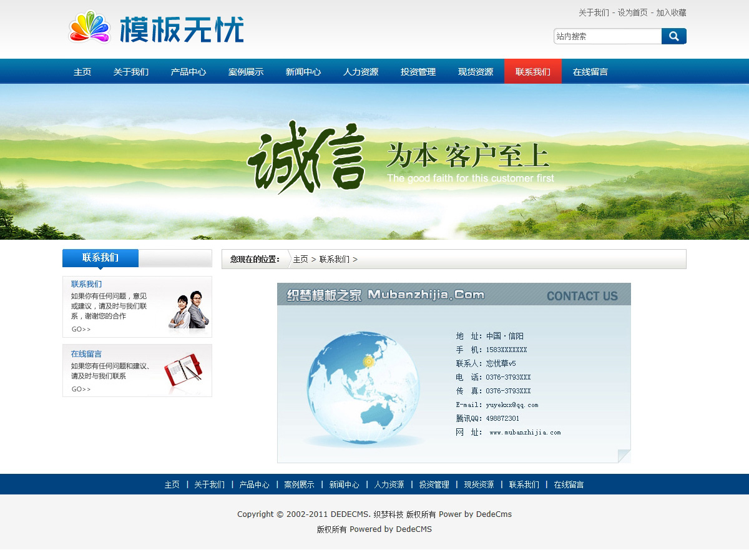Type in the 站内搜索 search field

607,36
